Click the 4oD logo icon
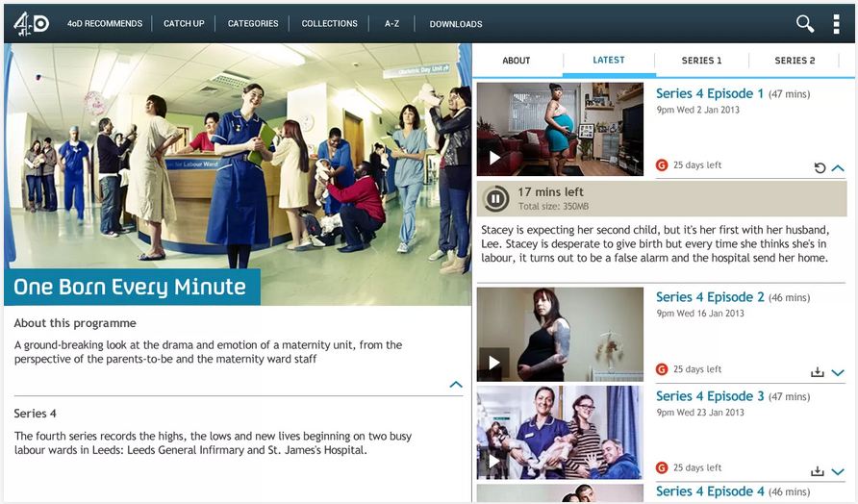Viewport: 858px width, 504px height. tap(31, 23)
